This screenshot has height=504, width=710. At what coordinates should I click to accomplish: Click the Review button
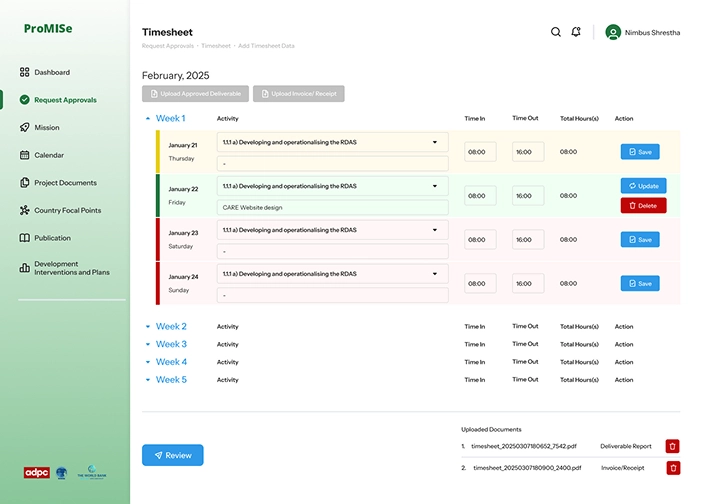pos(172,455)
